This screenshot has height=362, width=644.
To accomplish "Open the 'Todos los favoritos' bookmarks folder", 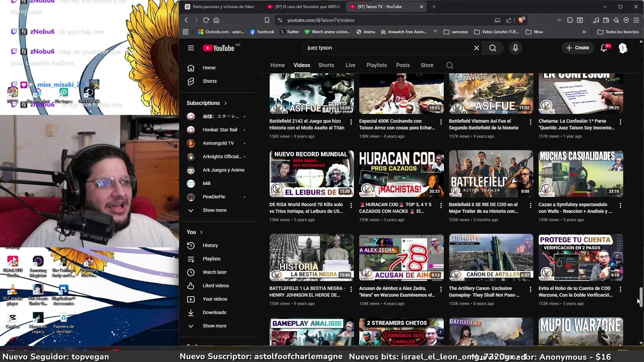I will click(618, 32).
